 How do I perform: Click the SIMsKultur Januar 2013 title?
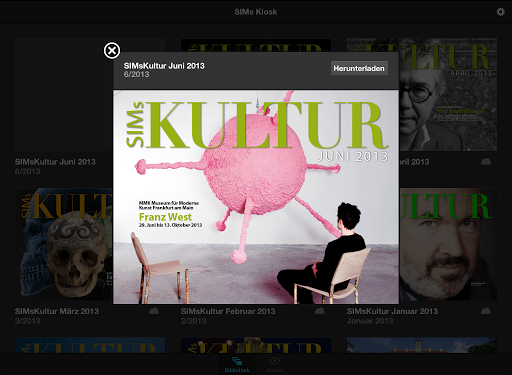tap(392, 311)
